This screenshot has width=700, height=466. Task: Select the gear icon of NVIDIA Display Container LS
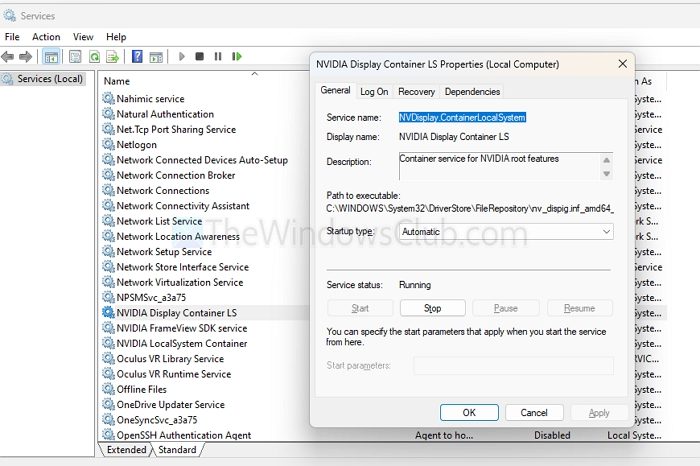(108, 312)
